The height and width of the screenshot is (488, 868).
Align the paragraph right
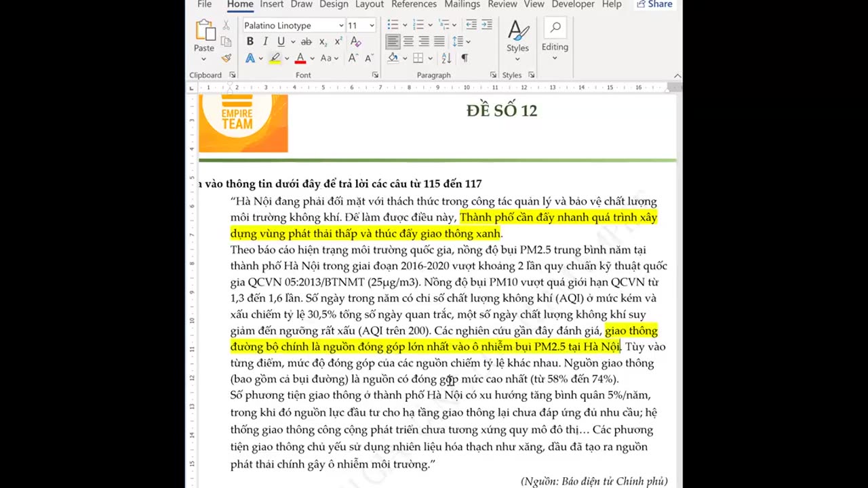(424, 42)
